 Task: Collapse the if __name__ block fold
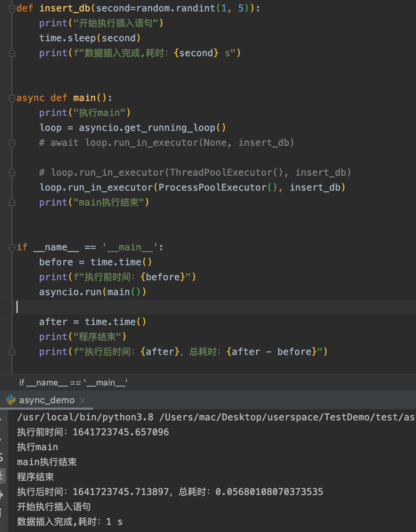click(12, 248)
